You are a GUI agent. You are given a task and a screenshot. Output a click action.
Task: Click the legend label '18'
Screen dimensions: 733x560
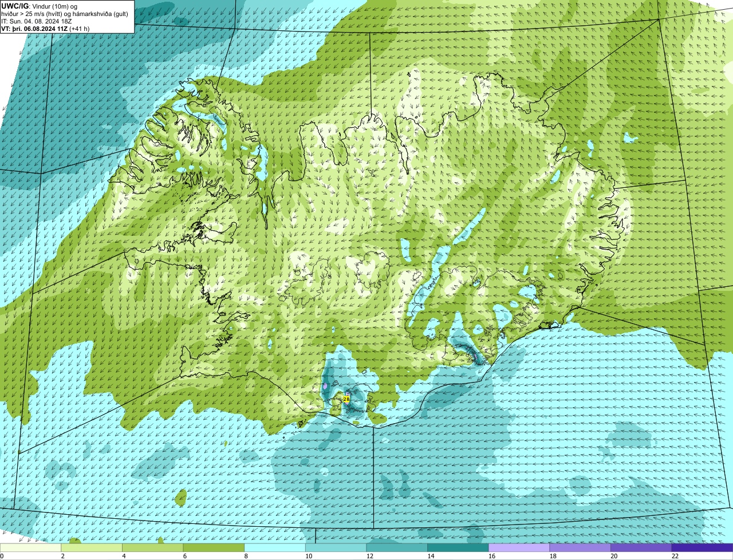553,556
